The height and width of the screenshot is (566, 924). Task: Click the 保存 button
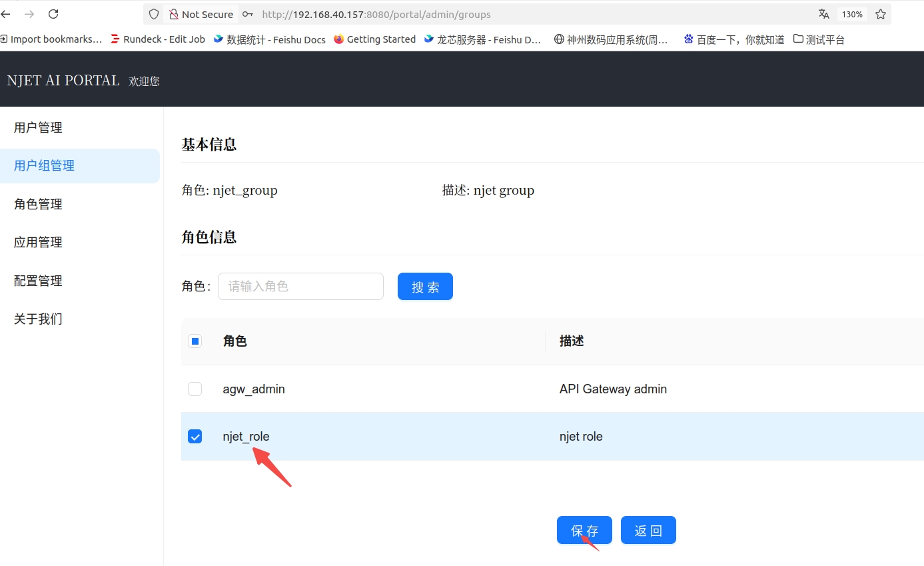point(584,530)
